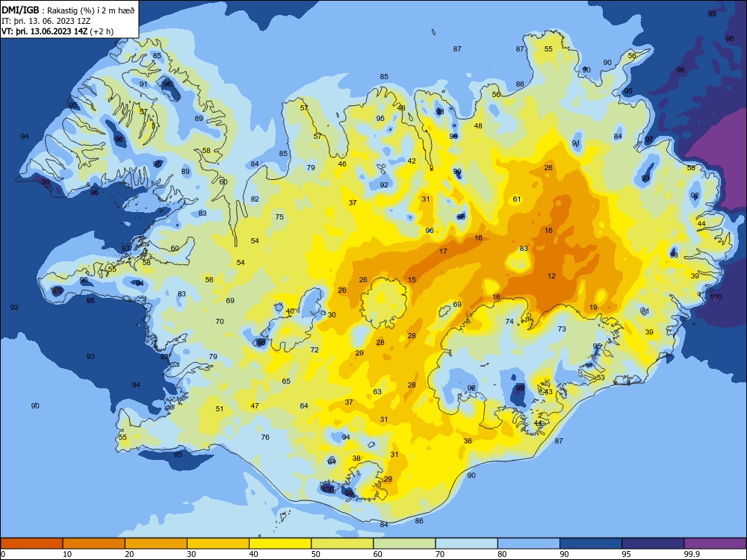Click the 30–40 golden legend color band
The image size is (747, 560).
coord(218,544)
